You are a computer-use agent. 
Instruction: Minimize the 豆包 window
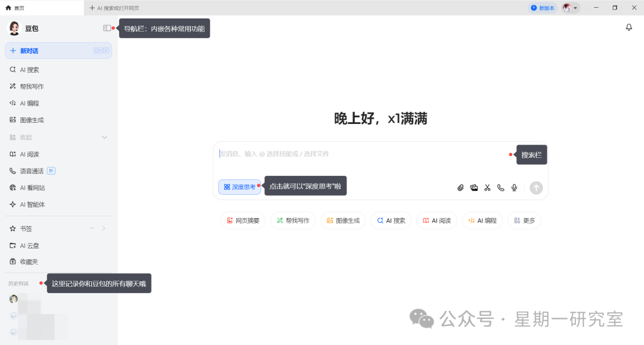(x=596, y=8)
